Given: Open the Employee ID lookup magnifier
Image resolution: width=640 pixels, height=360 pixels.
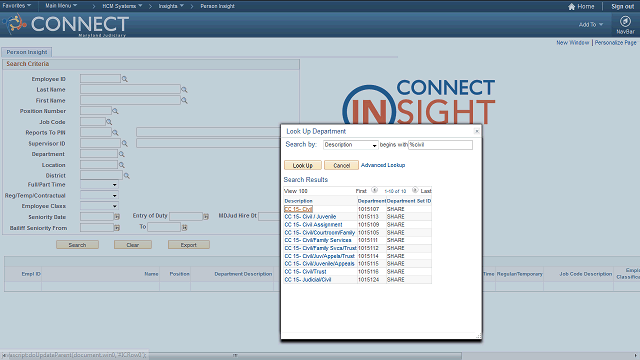Looking at the screenshot, I should (x=125, y=79).
